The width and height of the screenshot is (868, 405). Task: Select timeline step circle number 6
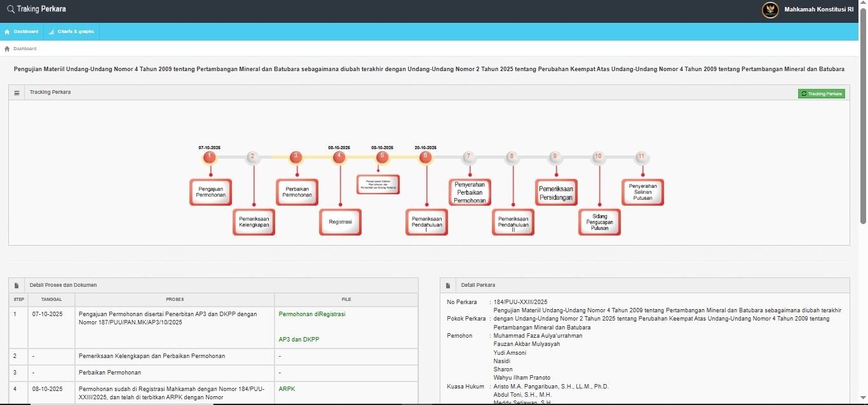425,157
